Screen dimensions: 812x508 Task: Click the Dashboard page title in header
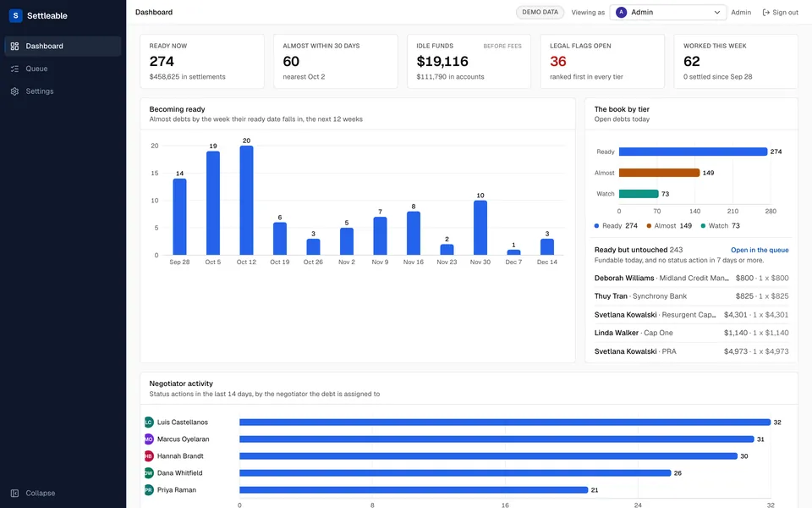pos(154,12)
